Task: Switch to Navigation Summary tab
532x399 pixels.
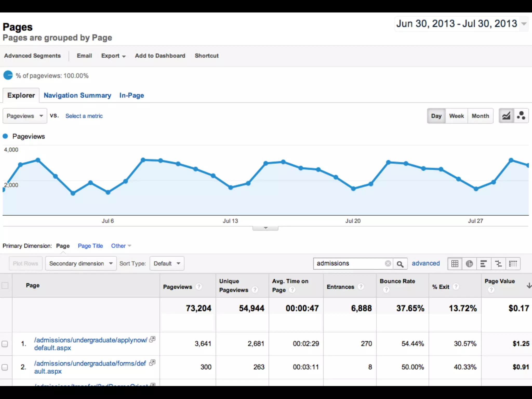Action: (77, 95)
